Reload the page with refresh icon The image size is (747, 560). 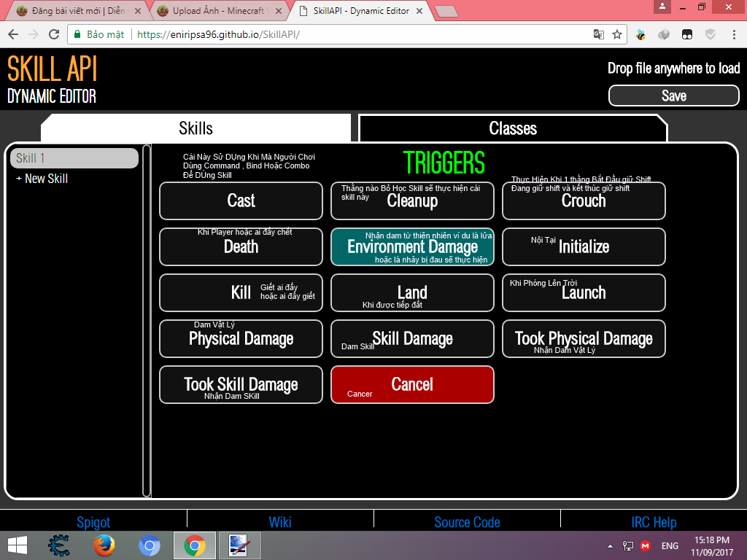54,34
